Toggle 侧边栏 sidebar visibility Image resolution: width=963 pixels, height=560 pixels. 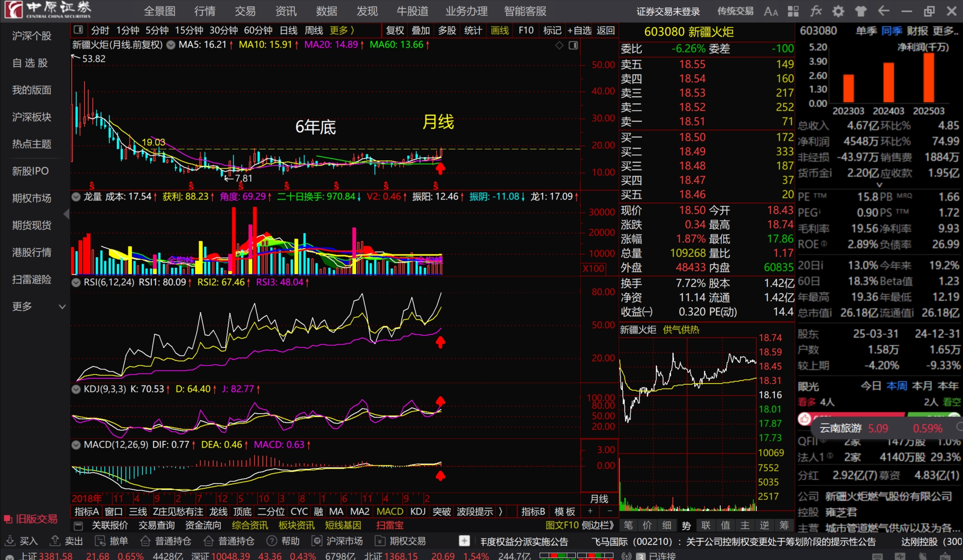597,525
